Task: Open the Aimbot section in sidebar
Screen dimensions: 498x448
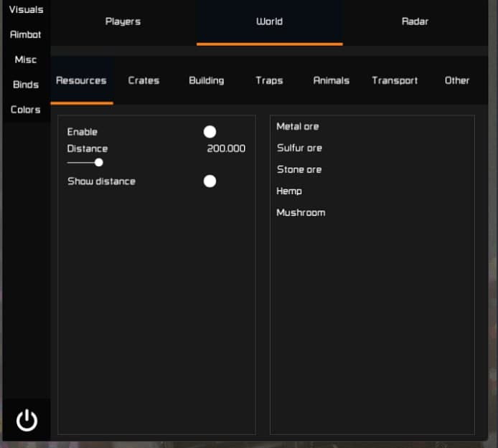Action: tap(26, 34)
